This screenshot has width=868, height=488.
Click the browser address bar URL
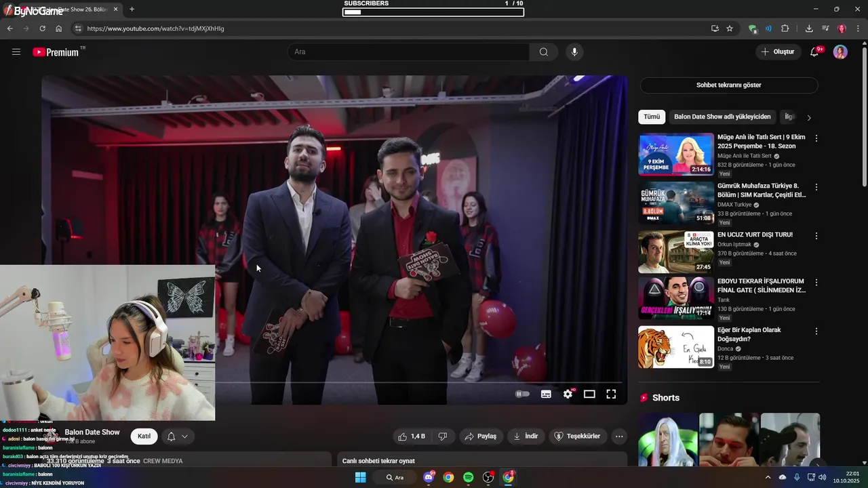pyautogui.click(x=156, y=28)
